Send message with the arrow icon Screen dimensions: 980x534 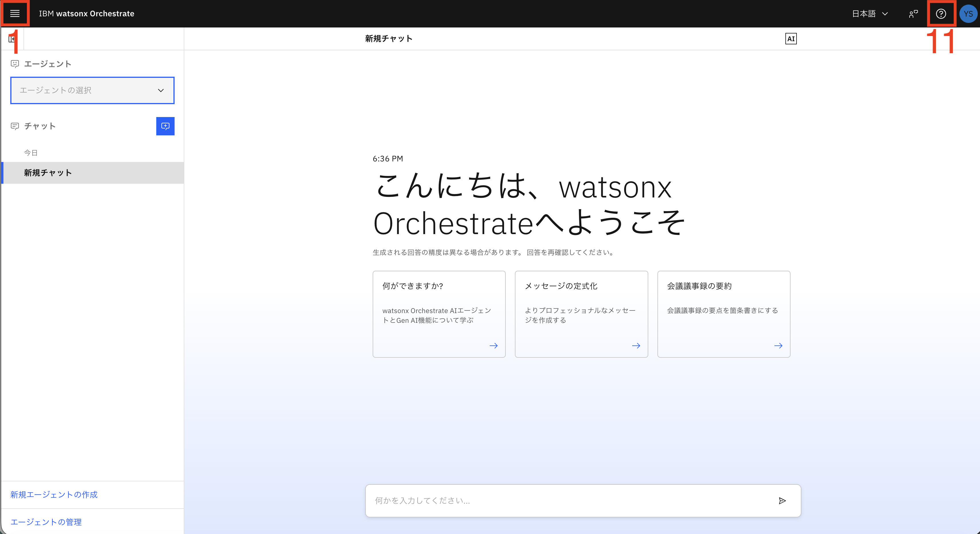point(782,501)
